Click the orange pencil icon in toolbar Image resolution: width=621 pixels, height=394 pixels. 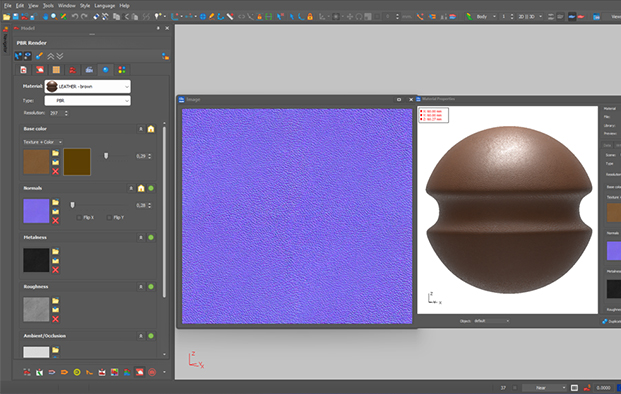212,17
